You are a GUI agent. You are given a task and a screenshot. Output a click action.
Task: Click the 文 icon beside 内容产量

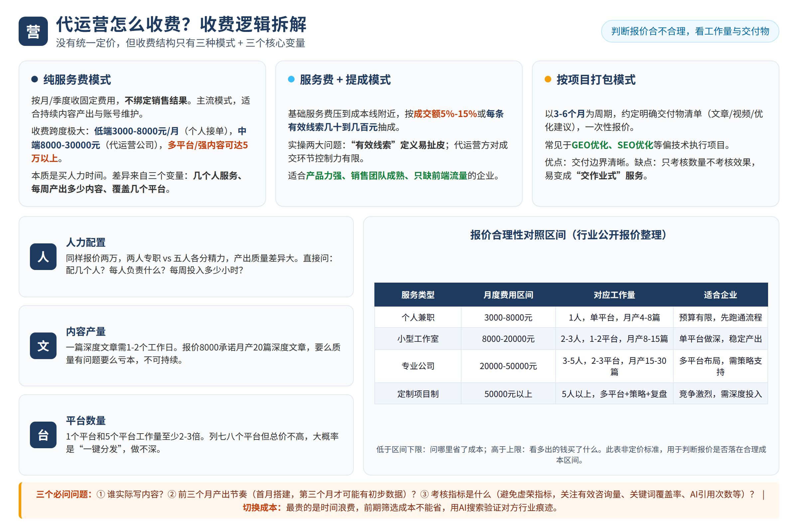pyautogui.click(x=43, y=346)
